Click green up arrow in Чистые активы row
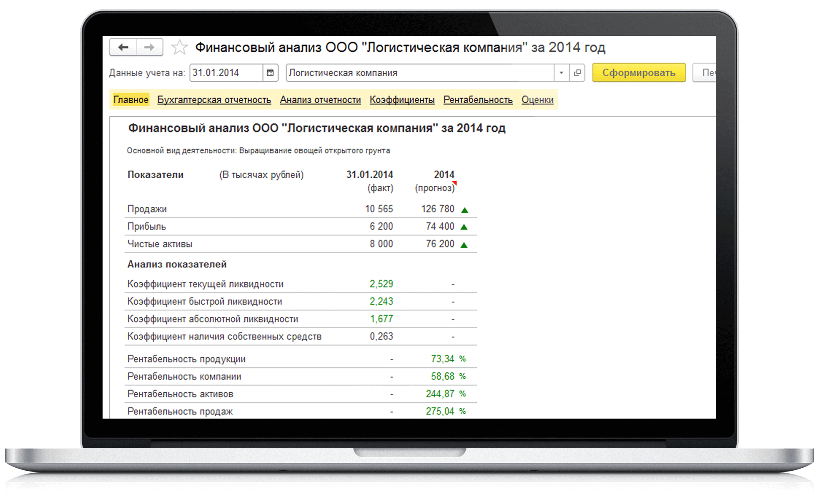The height and width of the screenshot is (504, 818). 464,245
